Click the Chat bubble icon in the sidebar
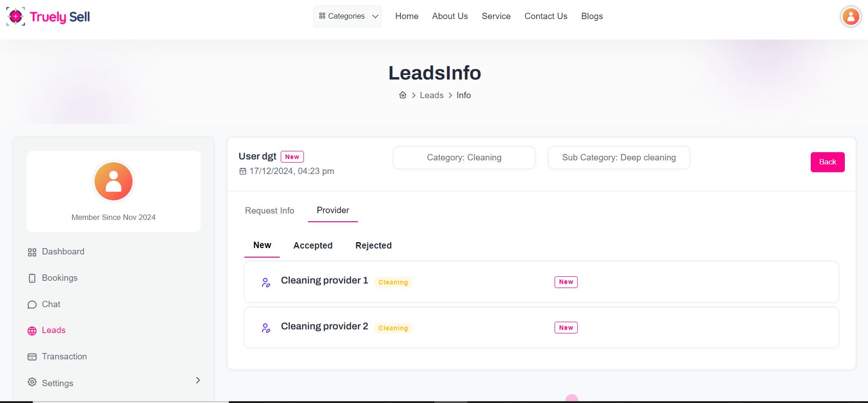868x403 pixels. (32, 304)
